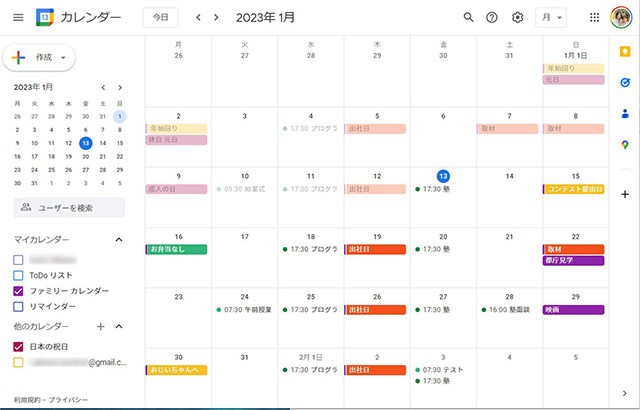Uncheck the ファミリー カレンダー checkbox
The height and width of the screenshot is (410, 640).
tap(18, 290)
